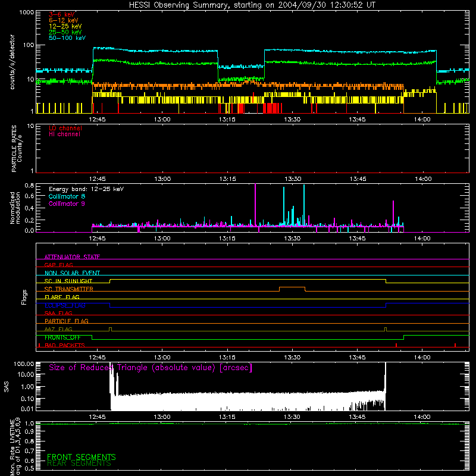Image resolution: width=476 pixels, height=476 pixels.
Task: Click the vertical Flags axis title
Action: (24, 297)
